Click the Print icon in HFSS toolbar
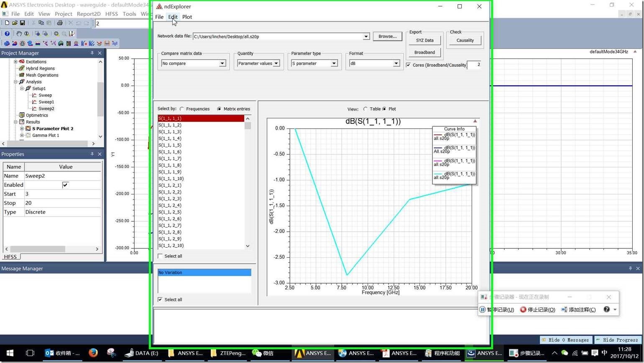644x363 pixels. [x=59, y=23]
